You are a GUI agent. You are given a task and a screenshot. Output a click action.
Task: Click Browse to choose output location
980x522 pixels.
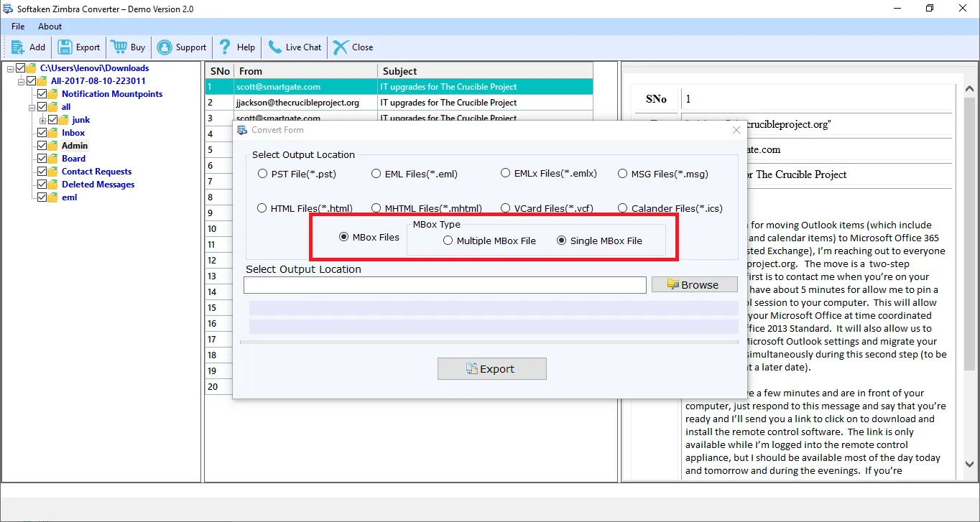694,284
